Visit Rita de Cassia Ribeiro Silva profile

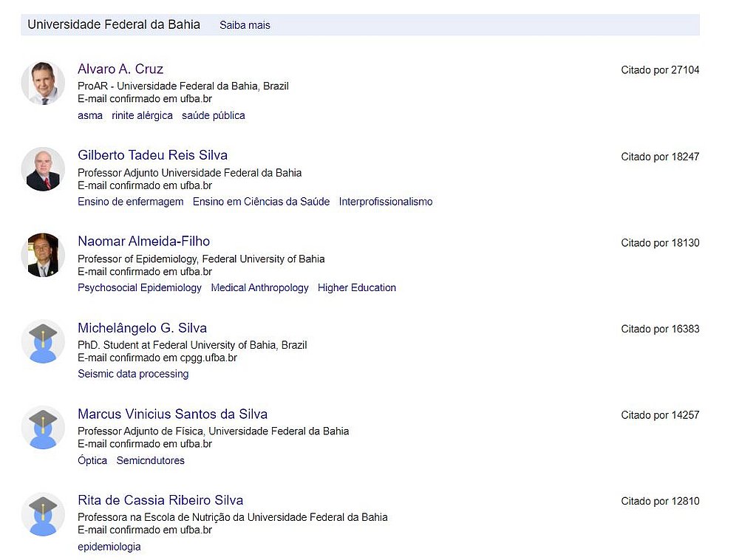coord(160,500)
